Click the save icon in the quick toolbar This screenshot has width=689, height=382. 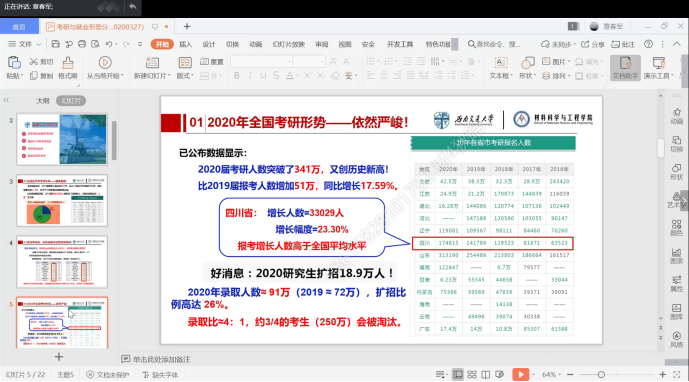pyautogui.click(x=55, y=44)
